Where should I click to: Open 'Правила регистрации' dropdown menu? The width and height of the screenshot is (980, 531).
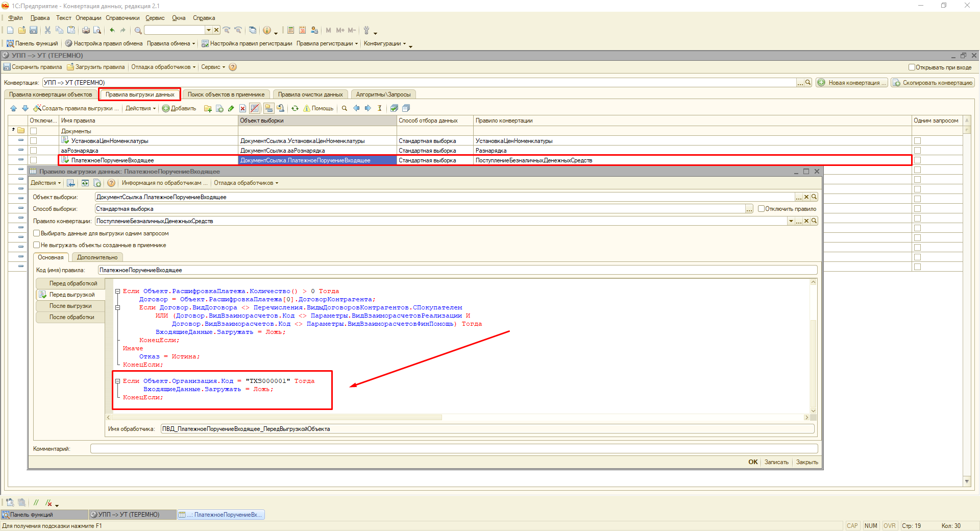pyautogui.click(x=327, y=43)
